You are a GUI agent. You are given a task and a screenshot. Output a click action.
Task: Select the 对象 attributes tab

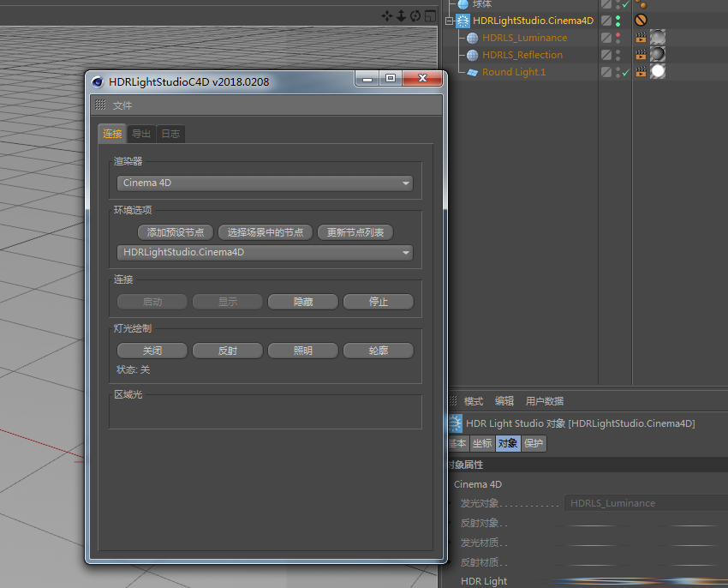(508, 443)
